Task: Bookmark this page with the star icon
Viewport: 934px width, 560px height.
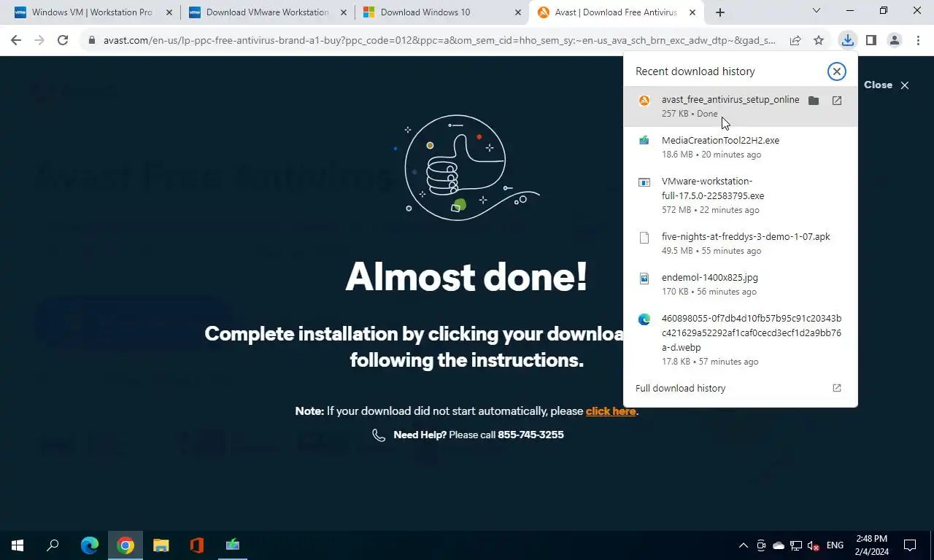Action: 819,41
